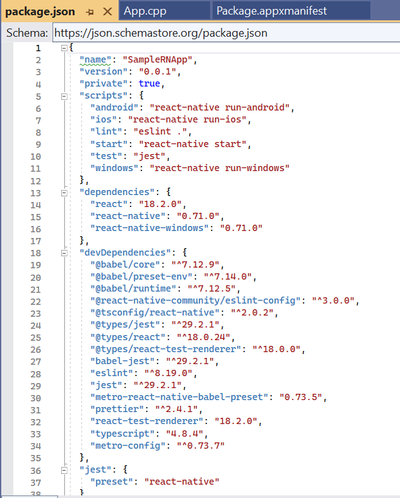Click the "react-native-windows" dependency key
This screenshot has height=498, width=400.
(149, 228)
